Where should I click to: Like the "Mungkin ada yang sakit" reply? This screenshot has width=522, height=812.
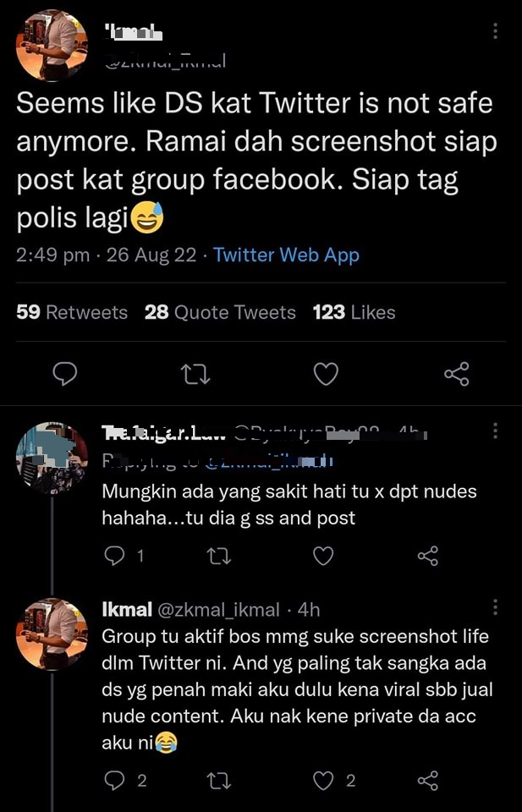click(x=323, y=556)
